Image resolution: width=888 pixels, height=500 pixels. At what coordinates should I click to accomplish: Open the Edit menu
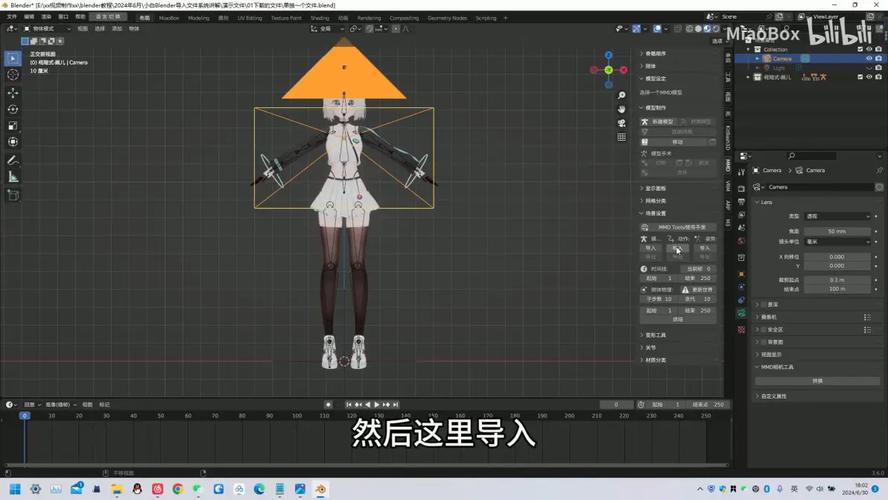pyautogui.click(x=29, y=18)
